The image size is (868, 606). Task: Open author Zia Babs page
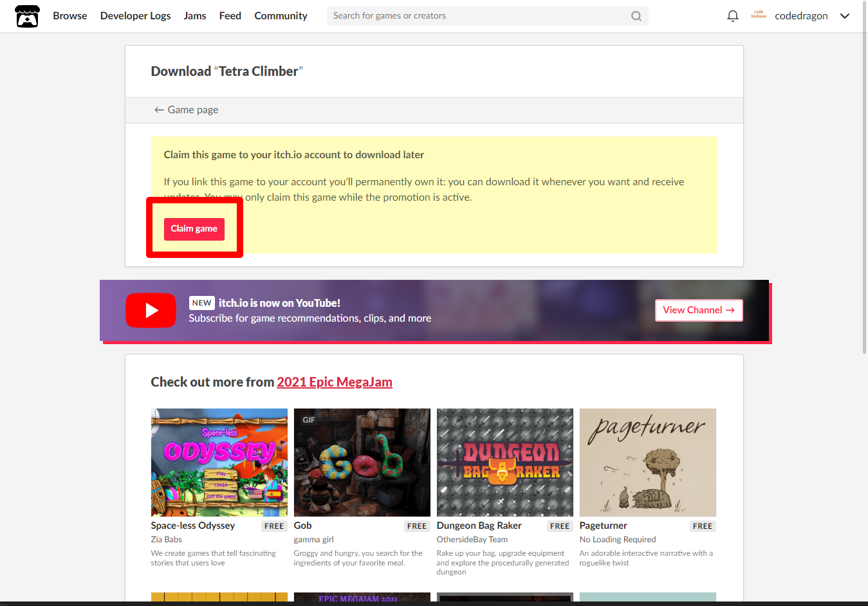[167, 540]
